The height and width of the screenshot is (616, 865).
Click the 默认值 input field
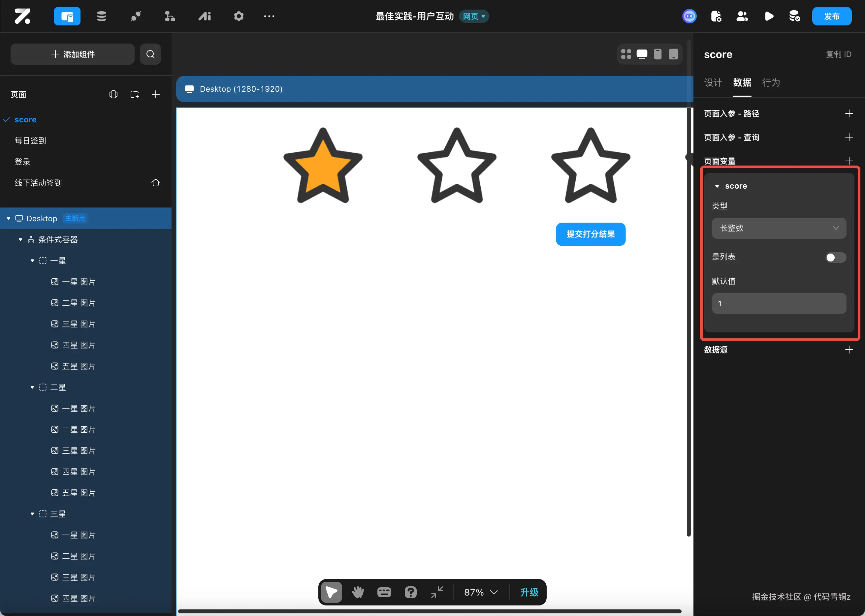click(779, 303)
